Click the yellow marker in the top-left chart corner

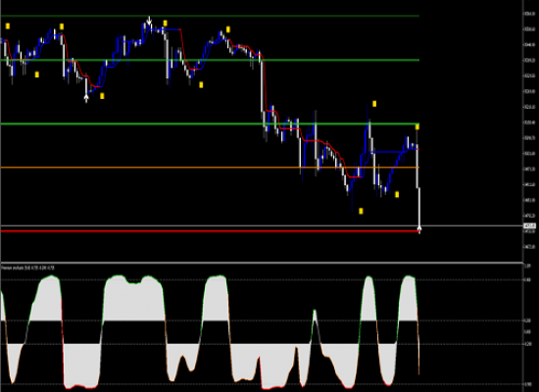[x=8, y=26]
